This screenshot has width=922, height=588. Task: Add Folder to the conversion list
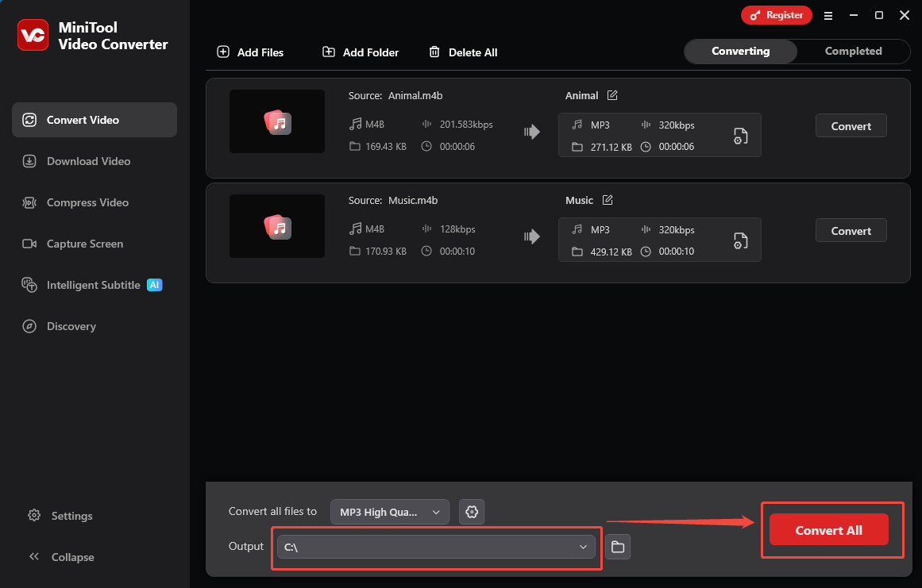(x=360, y=52)
